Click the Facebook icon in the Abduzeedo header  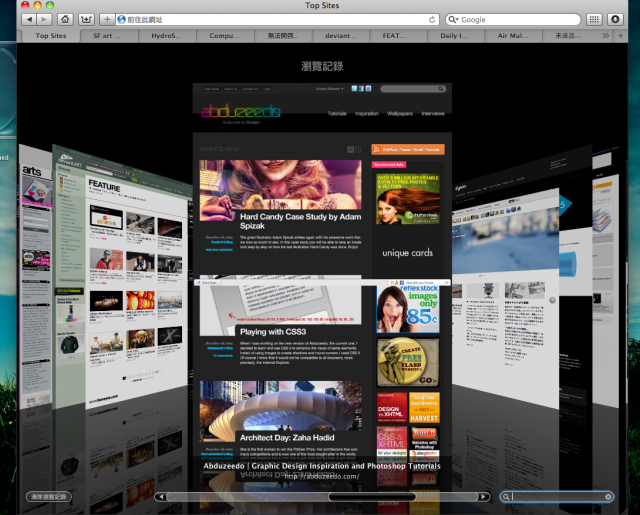(361, 88)
